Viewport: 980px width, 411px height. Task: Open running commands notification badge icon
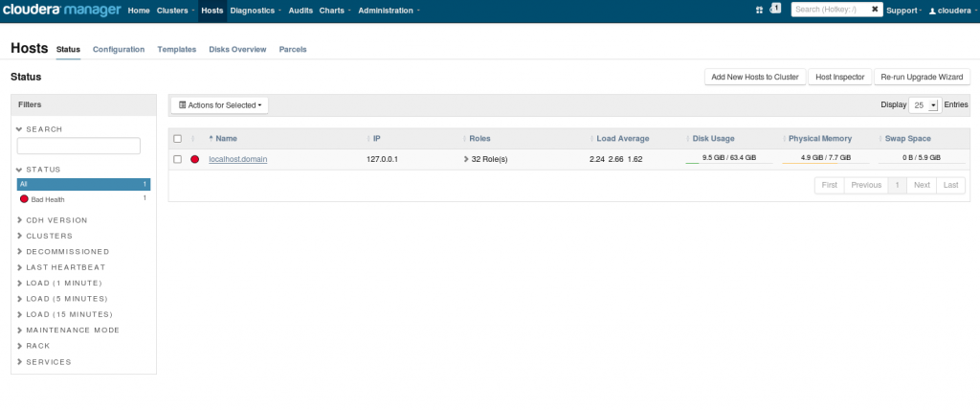pos(775,8)
